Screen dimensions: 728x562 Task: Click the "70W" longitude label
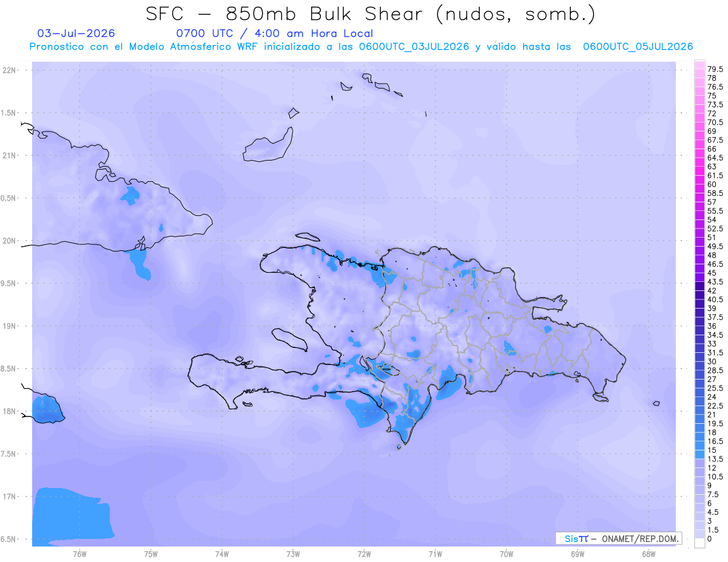(507, 554)
